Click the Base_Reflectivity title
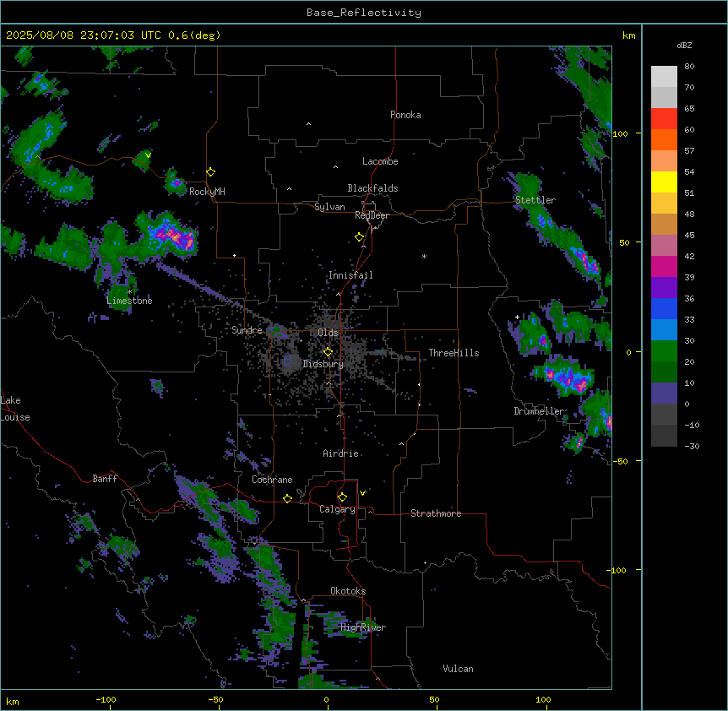This screenshot has width=728, height=711. (364, 13)
